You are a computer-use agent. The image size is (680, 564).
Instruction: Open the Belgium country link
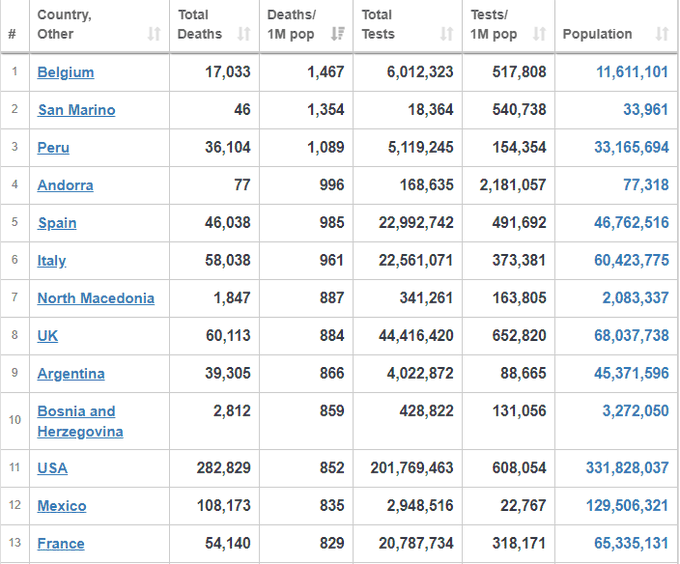click(65, 72)
